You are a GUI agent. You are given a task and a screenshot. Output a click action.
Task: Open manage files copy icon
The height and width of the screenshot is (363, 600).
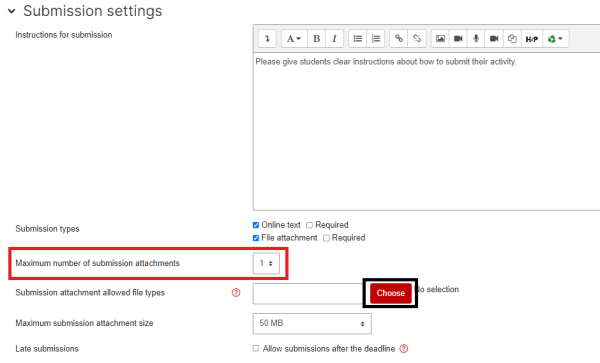point(512,39)
